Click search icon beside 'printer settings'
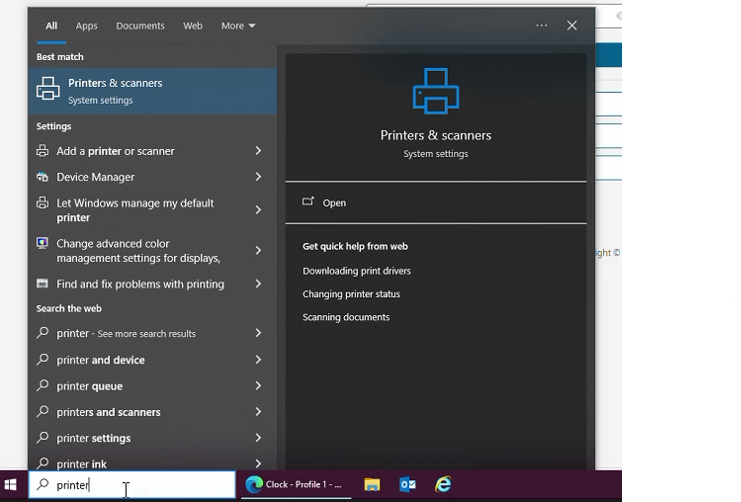 pyautogui.click(x=43, y=437)
